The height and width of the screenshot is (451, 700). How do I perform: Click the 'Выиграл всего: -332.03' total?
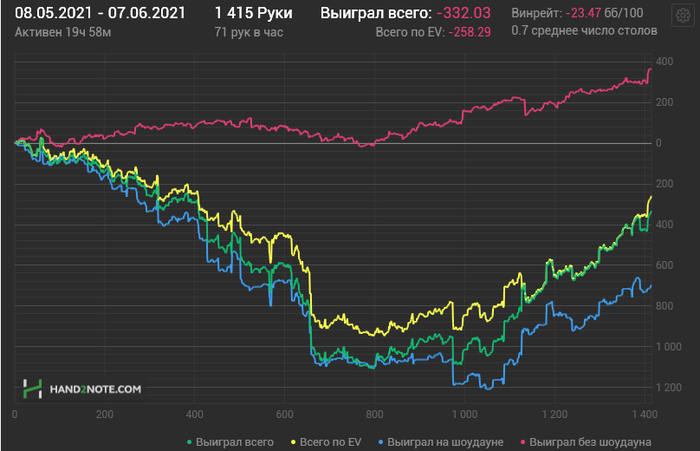pyautogui.click(x=405, y=13)
